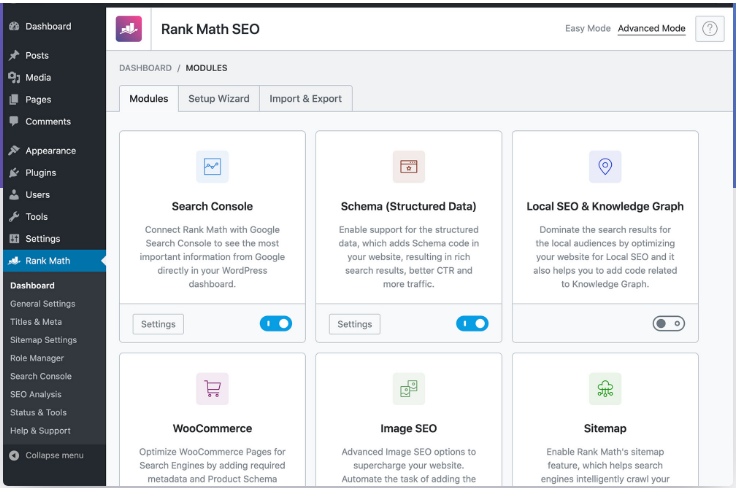
Task: Click the Dashboard gauge icon in sidebar
Action: point(14,26)
